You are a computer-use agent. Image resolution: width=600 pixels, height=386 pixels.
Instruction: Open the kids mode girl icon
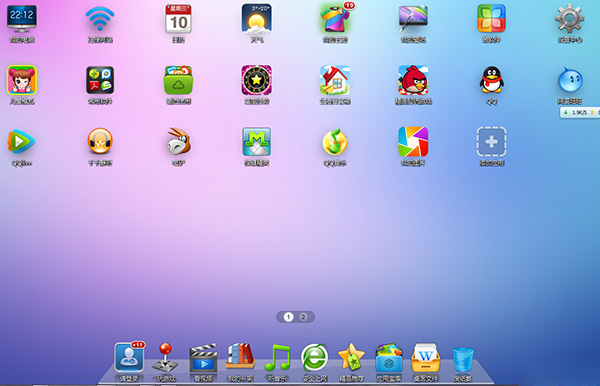click(x=21, y=80)
